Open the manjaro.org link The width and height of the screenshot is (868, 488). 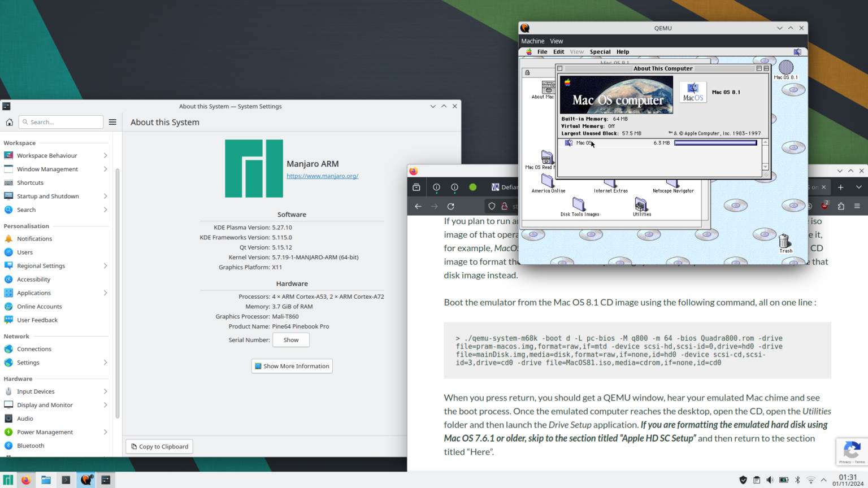pos(322,176)
